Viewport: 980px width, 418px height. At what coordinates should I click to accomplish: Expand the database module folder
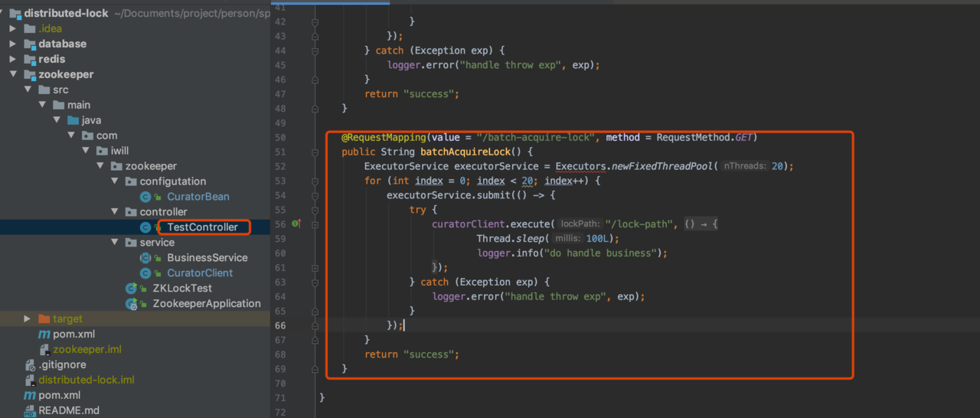13,44
